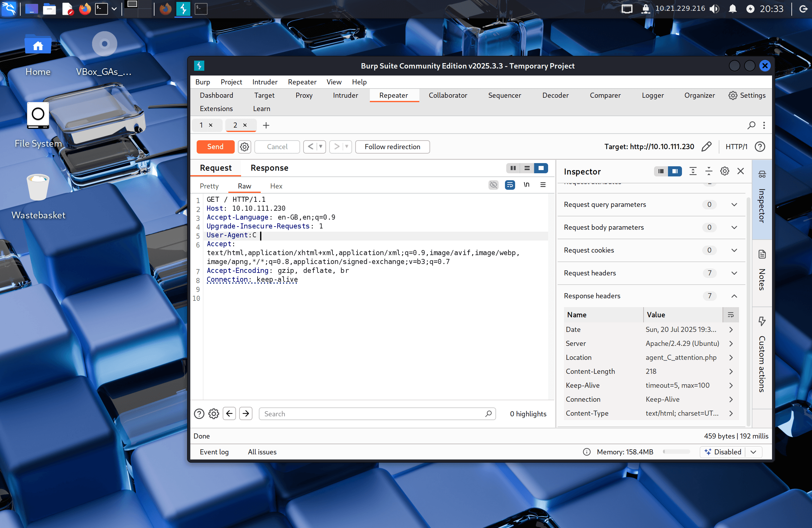Open Repeater tab search magnifier
Viewport: 812px width, 528px height.
click(751, 125)
